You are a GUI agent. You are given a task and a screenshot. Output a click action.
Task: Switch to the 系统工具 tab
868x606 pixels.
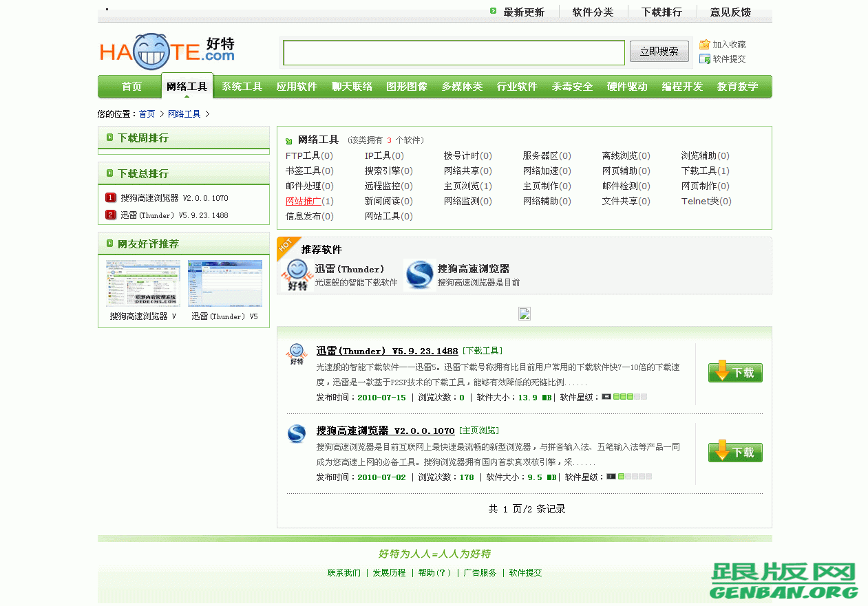point(242,86)
